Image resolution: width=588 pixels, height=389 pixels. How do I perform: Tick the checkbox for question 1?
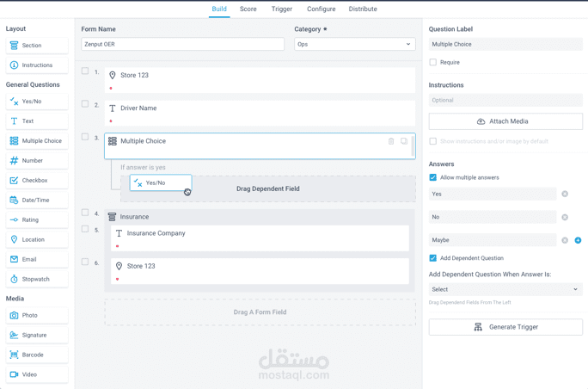[x=85, y=71]
